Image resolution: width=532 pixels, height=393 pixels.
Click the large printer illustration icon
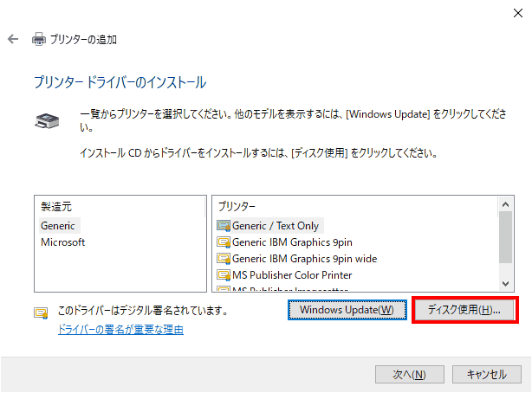47,120
